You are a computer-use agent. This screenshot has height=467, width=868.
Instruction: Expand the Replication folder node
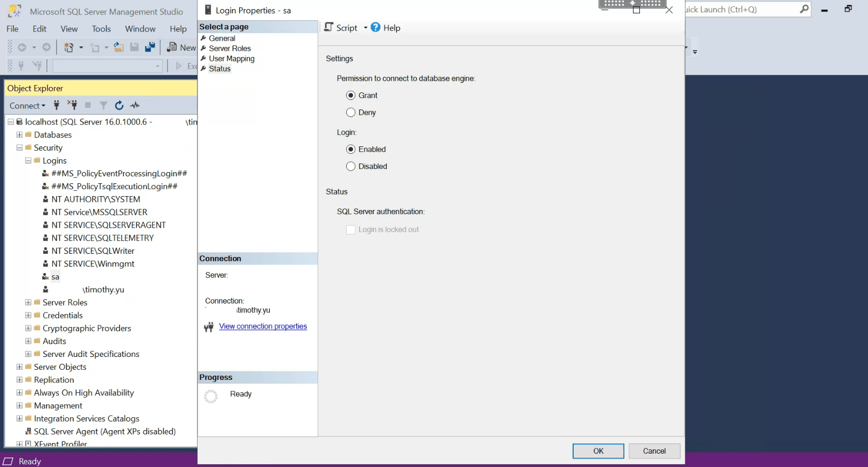[20, 380]
